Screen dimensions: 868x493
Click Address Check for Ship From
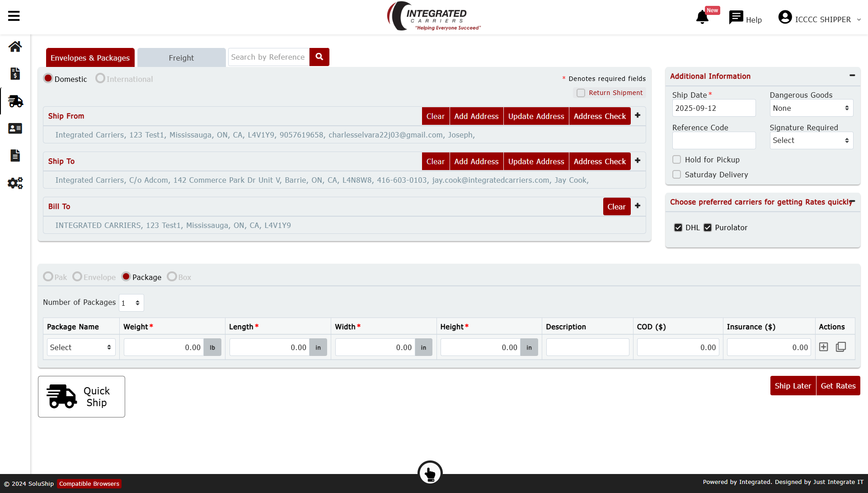click(600, 116)
